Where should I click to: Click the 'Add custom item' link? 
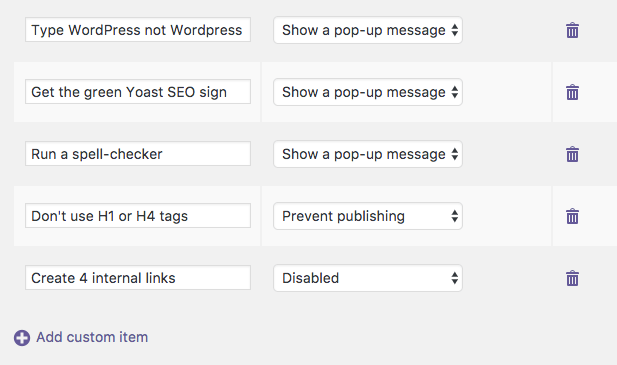pyautogui.click(x=92, y=337)
